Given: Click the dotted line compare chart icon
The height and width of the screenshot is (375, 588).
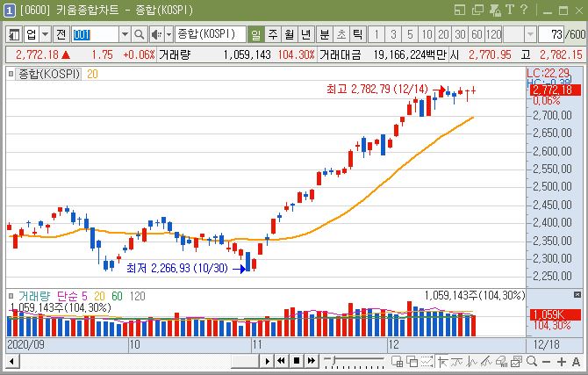Looking at the screenshot, I should 427,362.
